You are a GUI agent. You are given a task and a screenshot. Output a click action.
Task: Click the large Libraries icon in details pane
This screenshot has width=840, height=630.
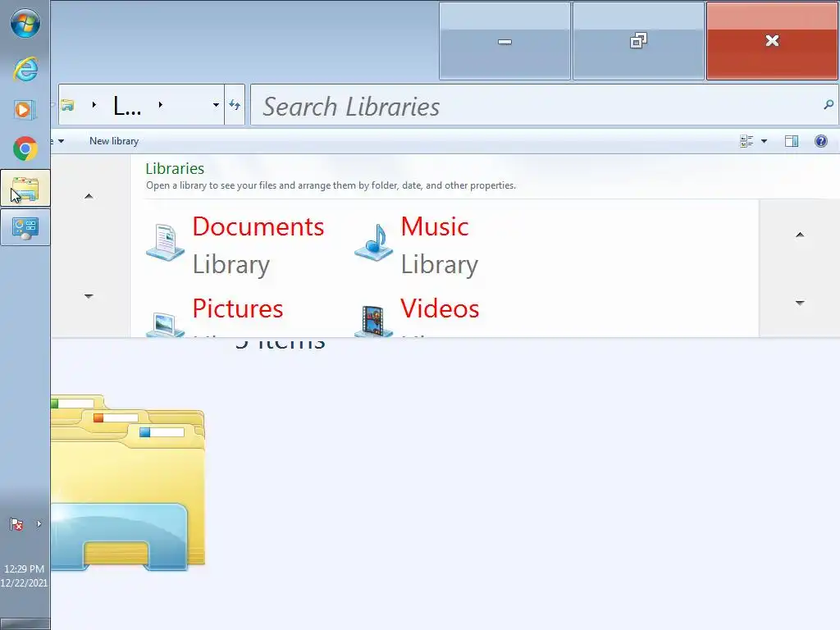127,482
